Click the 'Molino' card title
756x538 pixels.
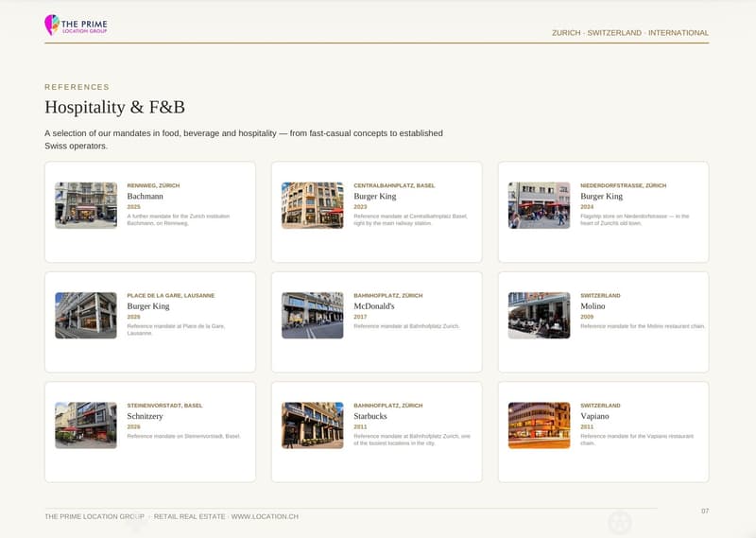point(593,306)
